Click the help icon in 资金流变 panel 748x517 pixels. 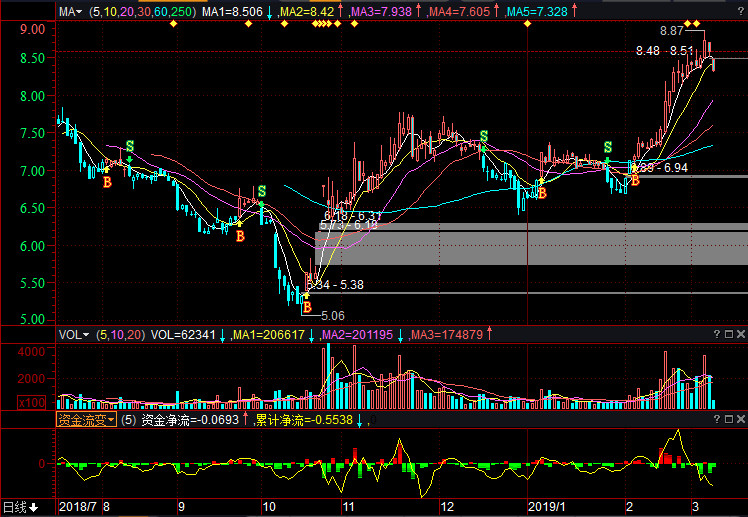tap(716, 420)
